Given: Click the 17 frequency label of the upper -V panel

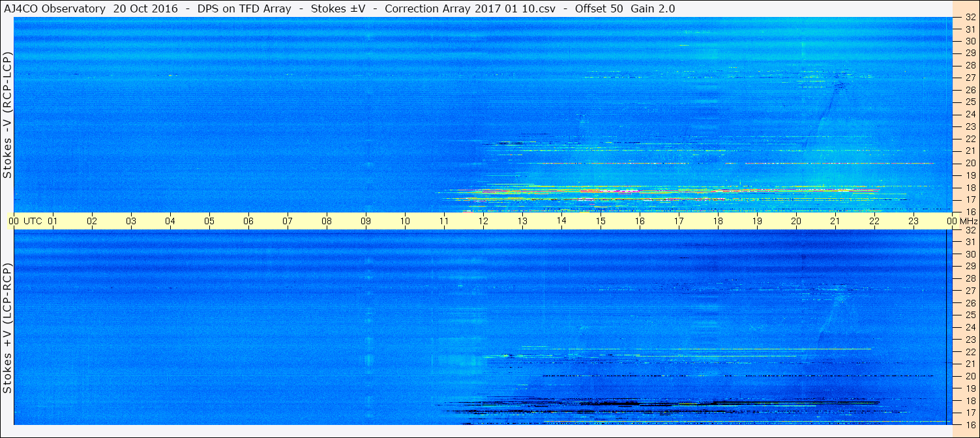Looking at the screenshot, I should [x=970, y=199].
